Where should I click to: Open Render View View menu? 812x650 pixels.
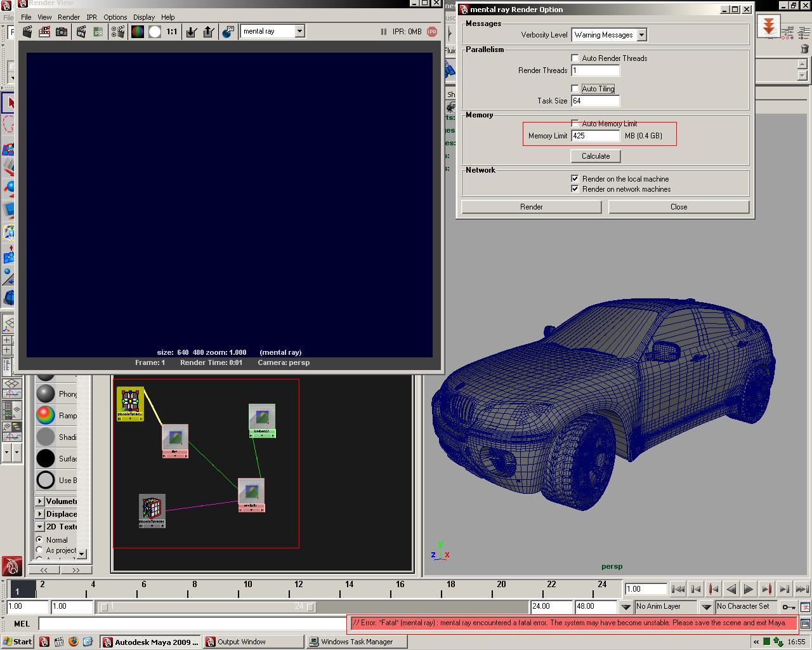[44, 17]
